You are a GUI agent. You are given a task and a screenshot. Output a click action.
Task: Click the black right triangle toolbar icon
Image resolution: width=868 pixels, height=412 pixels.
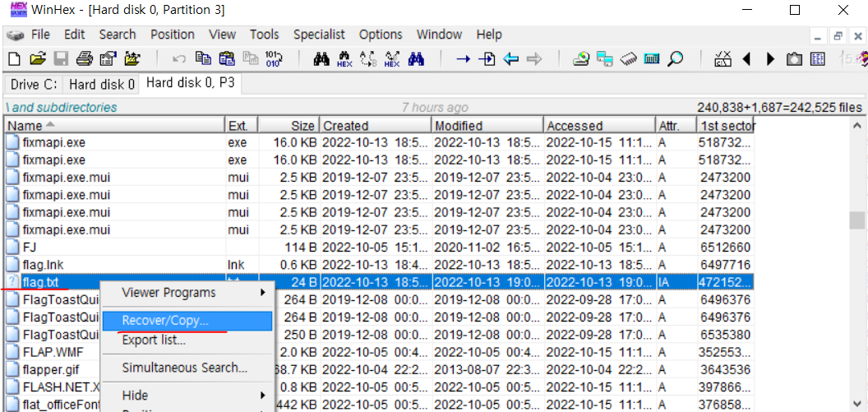click(770, 58)
